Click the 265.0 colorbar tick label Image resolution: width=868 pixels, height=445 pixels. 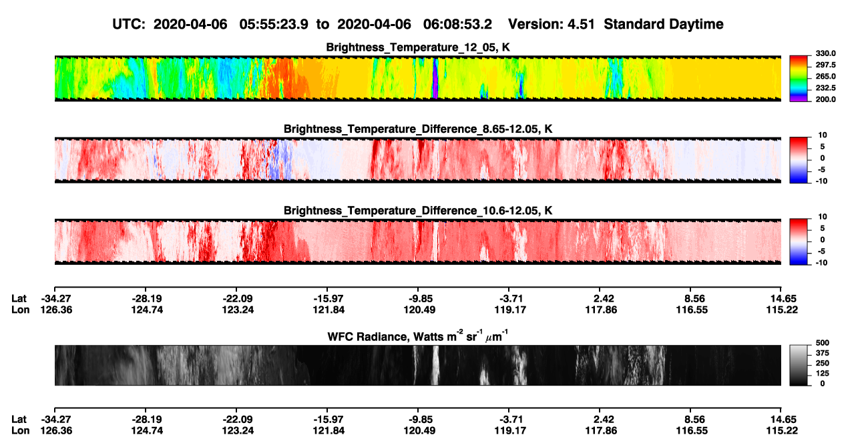pyautogui.click(x=825, y=76)
